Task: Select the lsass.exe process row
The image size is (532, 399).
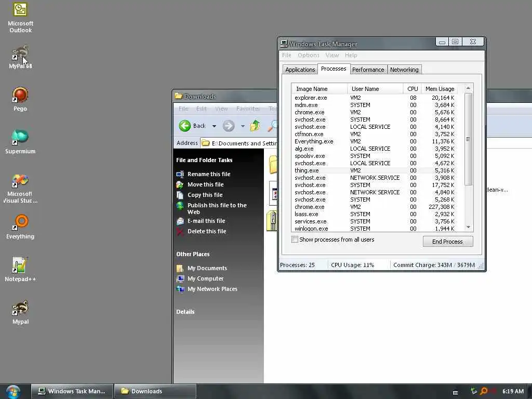Action: 375,215
